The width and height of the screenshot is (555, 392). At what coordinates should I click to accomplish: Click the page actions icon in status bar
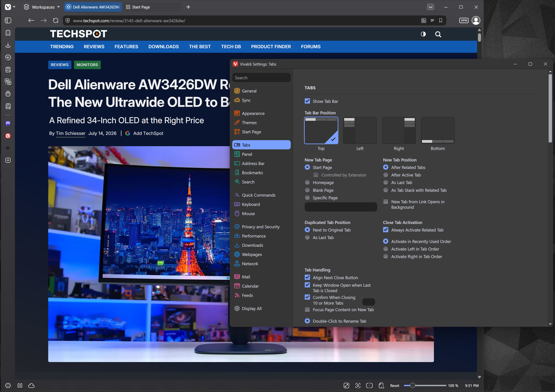tap(381, 385)
